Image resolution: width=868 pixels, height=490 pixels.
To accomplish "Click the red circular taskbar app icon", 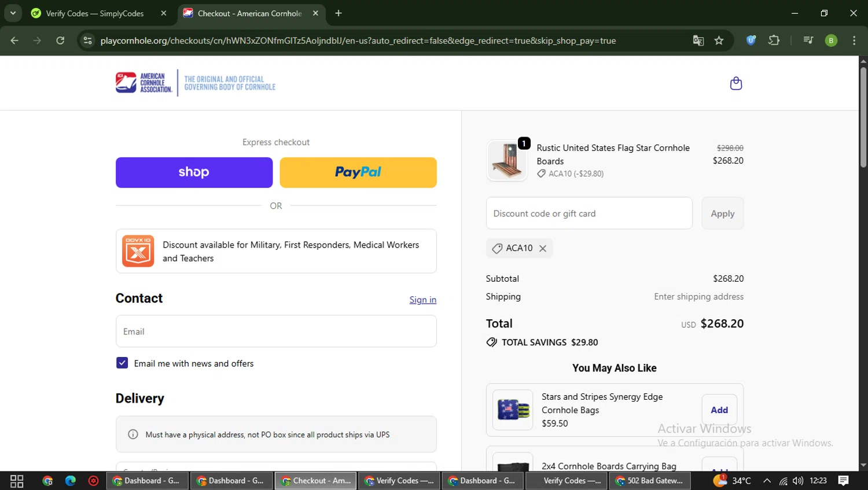I will coord(93,481).
